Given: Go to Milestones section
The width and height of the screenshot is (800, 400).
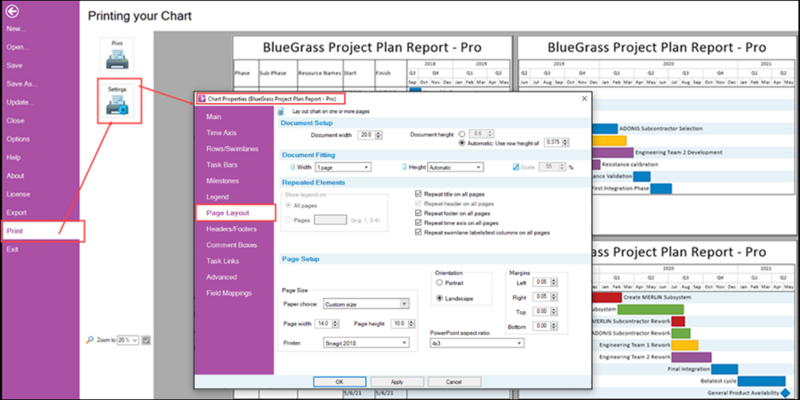Looking at the screenshot, I should 222,181.
